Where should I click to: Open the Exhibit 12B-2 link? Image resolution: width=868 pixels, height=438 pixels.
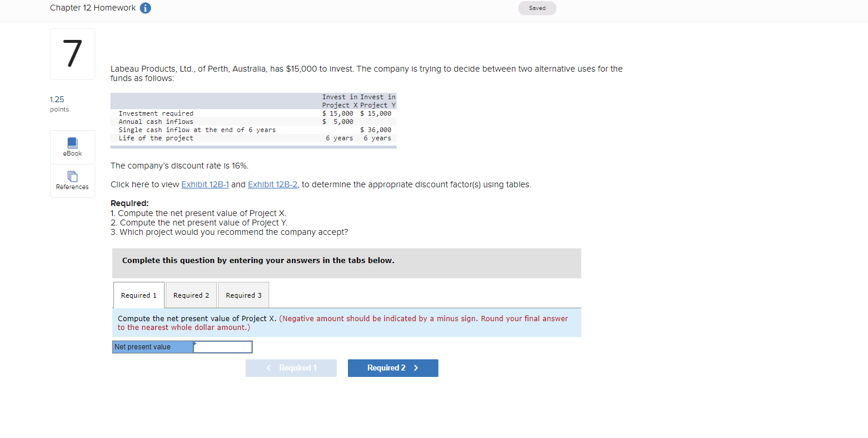273,184
